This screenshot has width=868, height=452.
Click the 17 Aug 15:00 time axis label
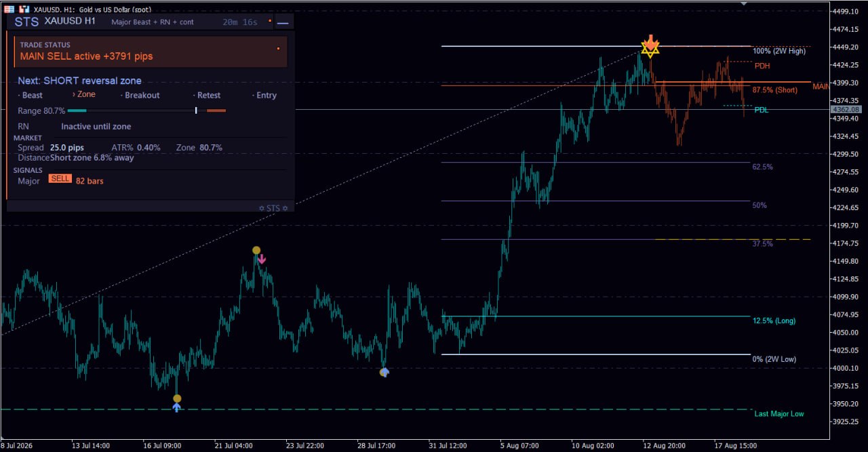pos(734,446)
